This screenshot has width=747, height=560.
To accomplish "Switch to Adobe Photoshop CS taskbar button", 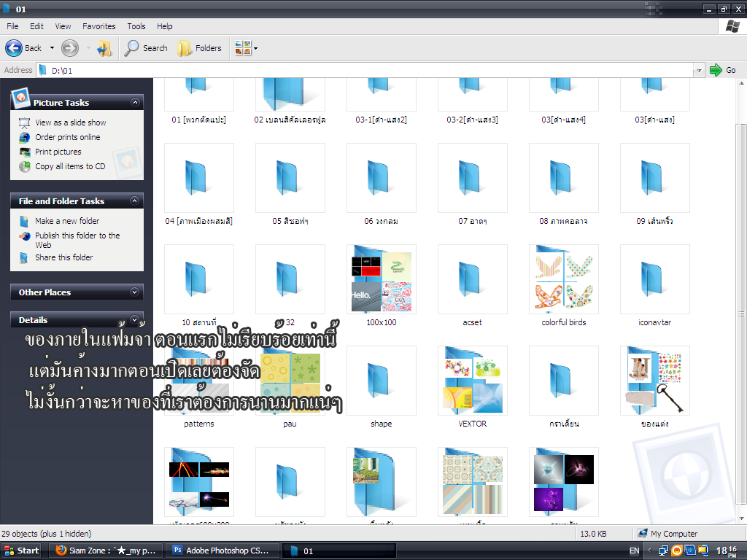I will pyautogui.click(x=222, y=551).
